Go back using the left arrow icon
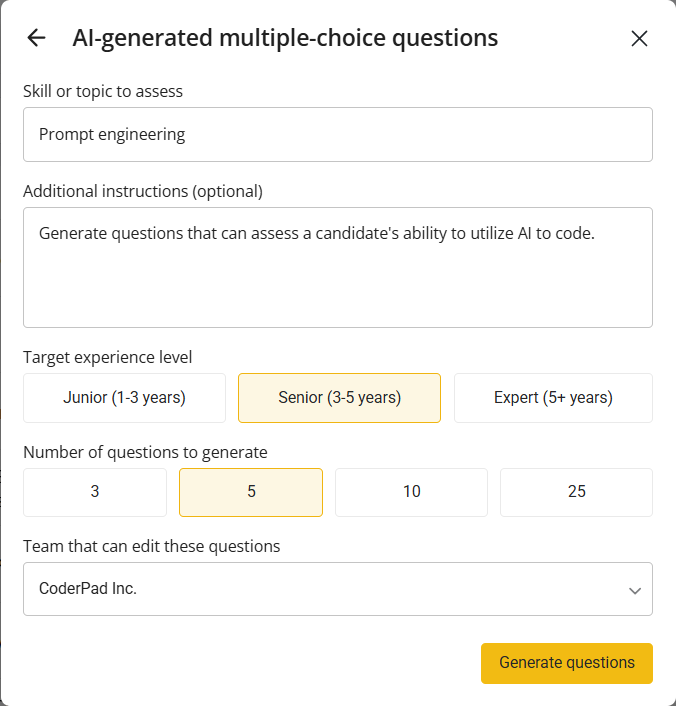Viewport: 676px width, 706px height. pyautogui.click(x=36, y=38)
